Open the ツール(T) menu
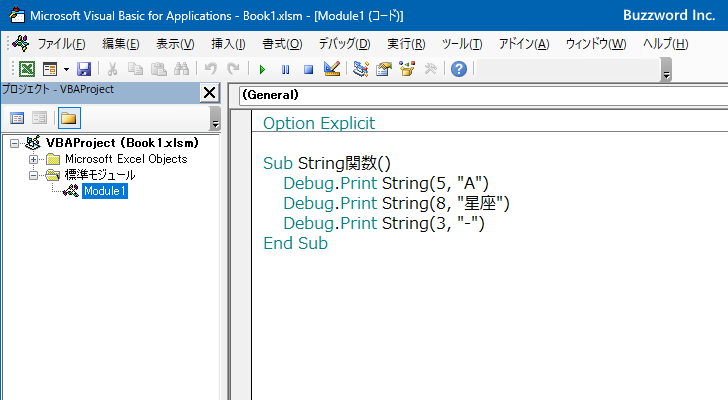The image size is (728, 400). point(462,44)
